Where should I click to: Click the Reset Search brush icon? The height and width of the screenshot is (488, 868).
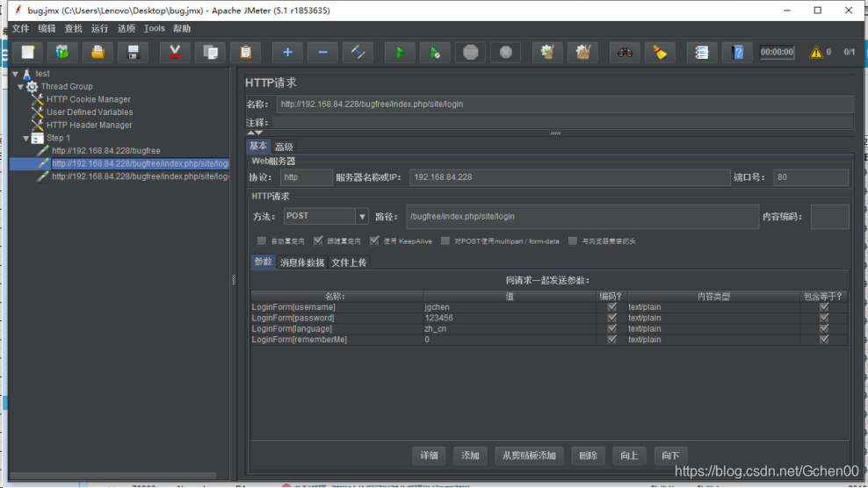pos(660,52)
